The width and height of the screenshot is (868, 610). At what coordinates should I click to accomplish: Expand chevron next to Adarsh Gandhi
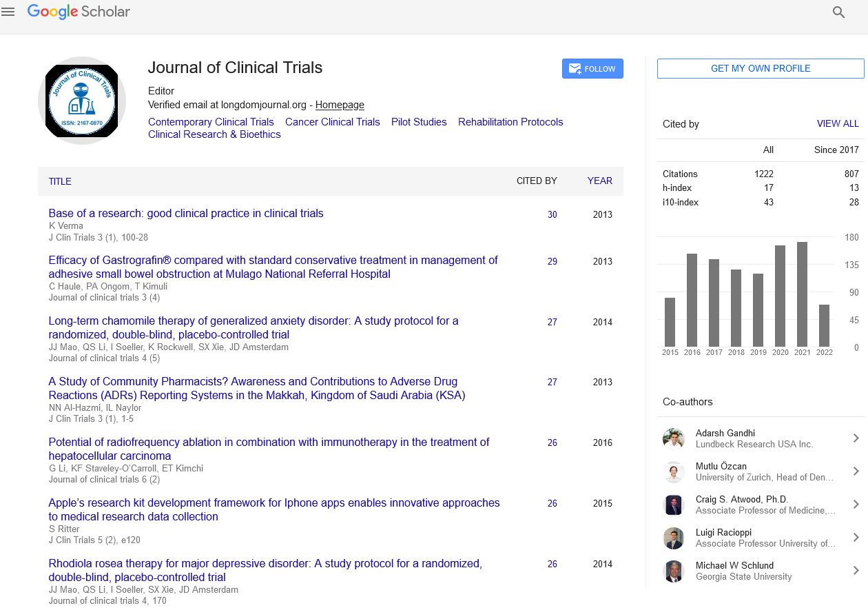[x=856, y=438]
